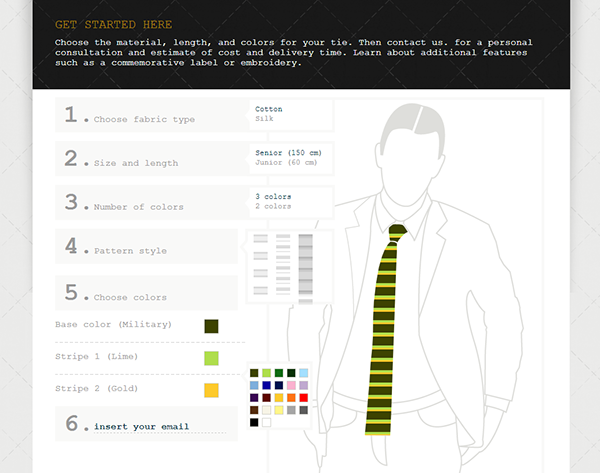600x473 pixels.
Task: Open step 5 Choose colors
Action: (x=146, y=293)
